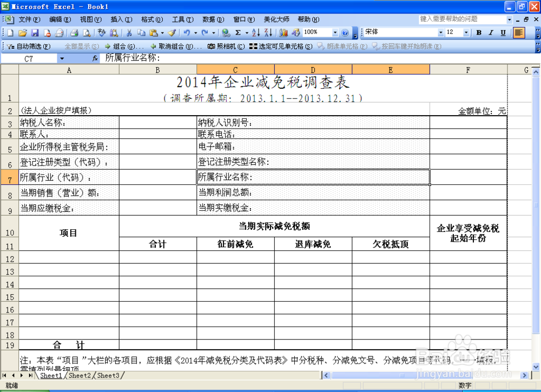The height and width of the screenshot is (392, 541).
Task: Click the 照相机 camera tool
Action: click(226, 46)
